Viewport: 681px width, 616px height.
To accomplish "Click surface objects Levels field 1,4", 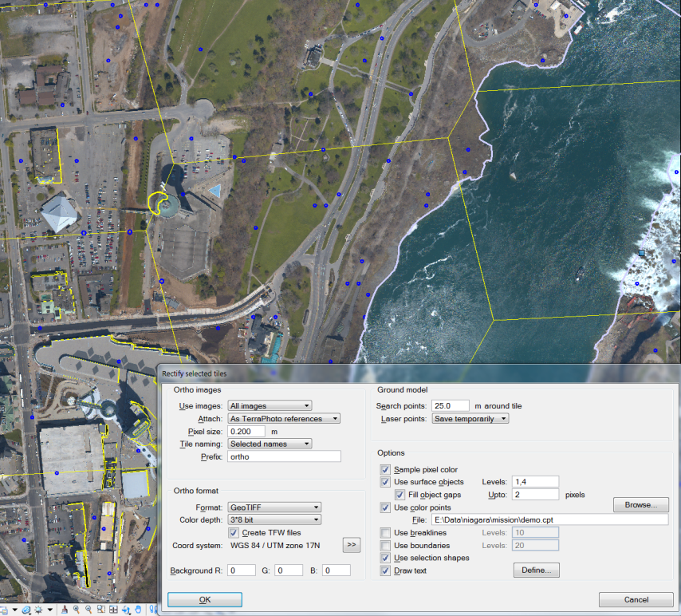I will (x=535, y=482).
